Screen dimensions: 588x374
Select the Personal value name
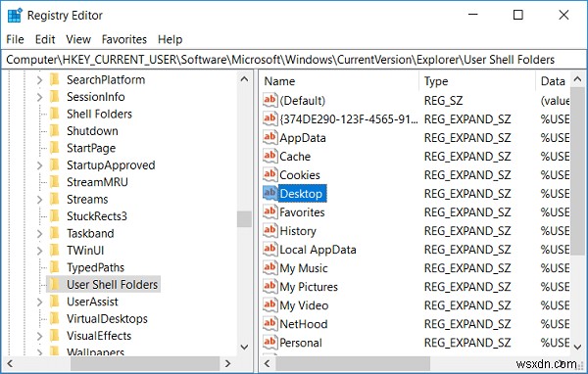301,343
